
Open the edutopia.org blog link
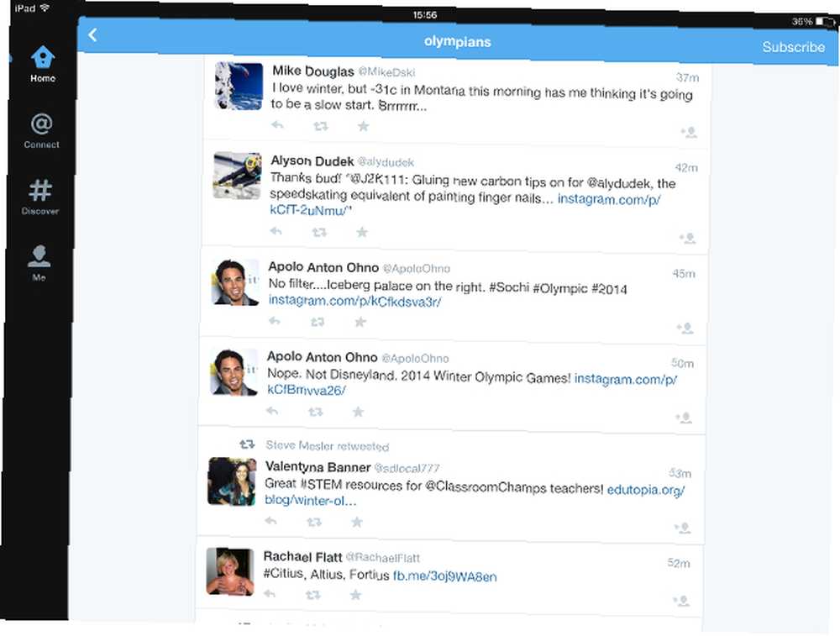pos(645,491)
